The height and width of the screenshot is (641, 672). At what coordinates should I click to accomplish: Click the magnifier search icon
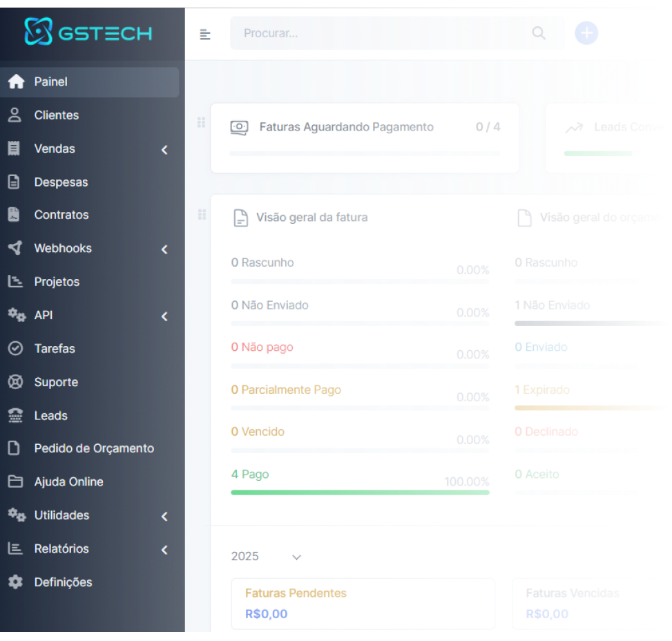pyautogui.click(x=539, y=33)
